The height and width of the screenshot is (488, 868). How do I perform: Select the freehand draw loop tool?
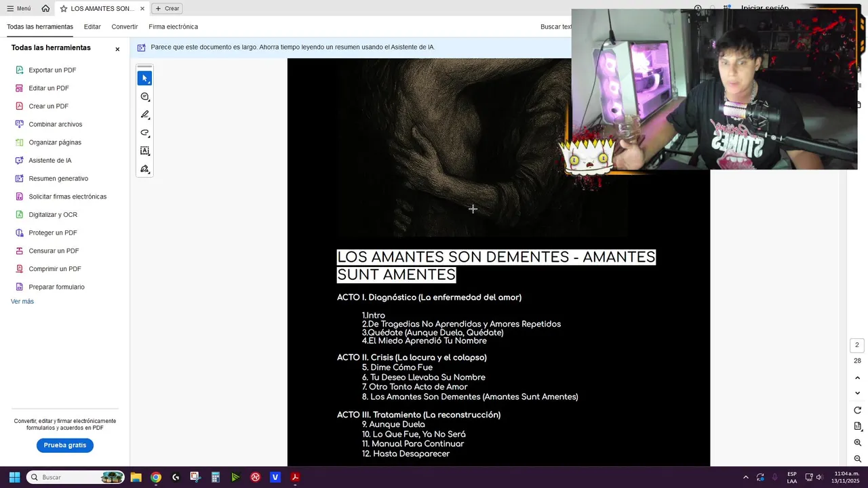click(144, 133)
